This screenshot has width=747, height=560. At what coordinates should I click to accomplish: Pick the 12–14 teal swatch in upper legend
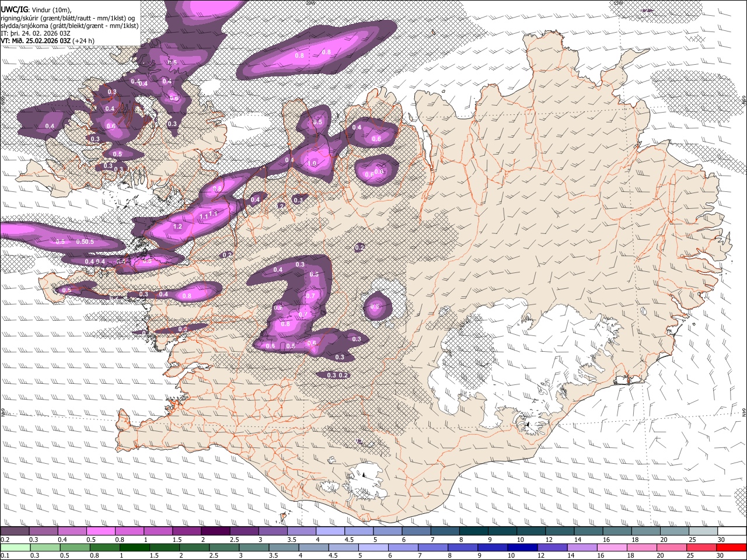coord(560,531)
